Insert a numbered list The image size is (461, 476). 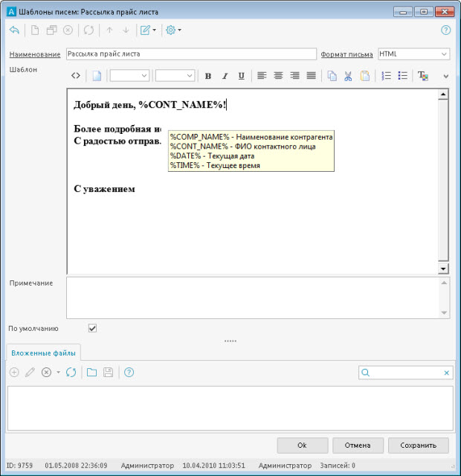(x=386, y=76)
